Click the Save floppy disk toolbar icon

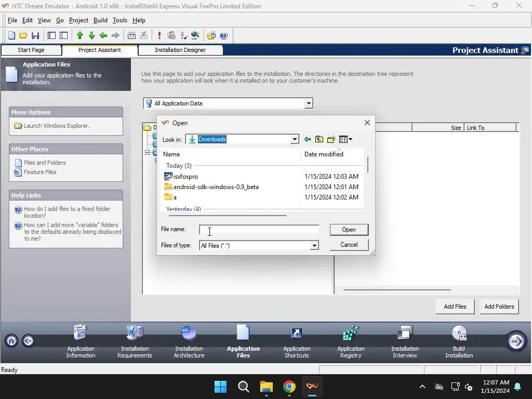pyautogui.click(x=35, y=35)
